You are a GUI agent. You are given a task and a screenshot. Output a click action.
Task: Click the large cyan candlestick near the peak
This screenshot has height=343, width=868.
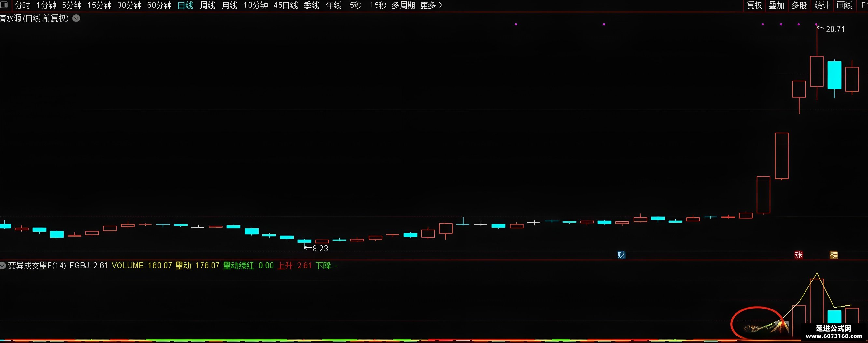point(834,75)
